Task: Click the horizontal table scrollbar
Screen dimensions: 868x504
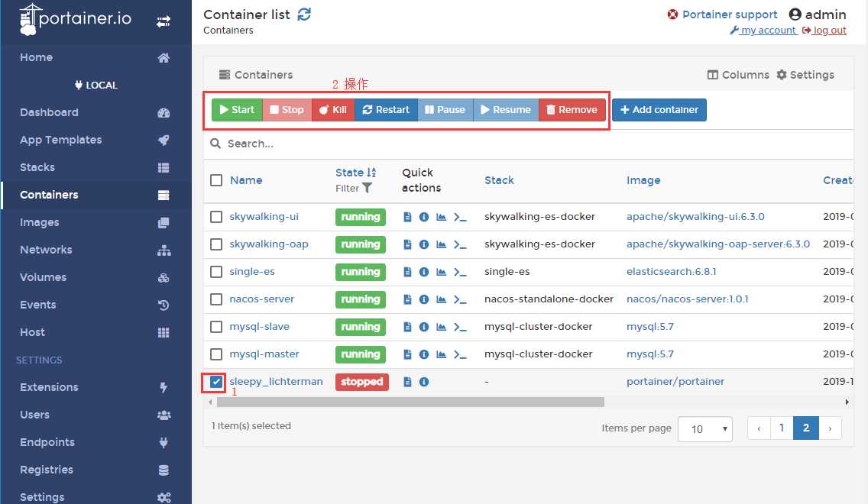Action: 410,402
